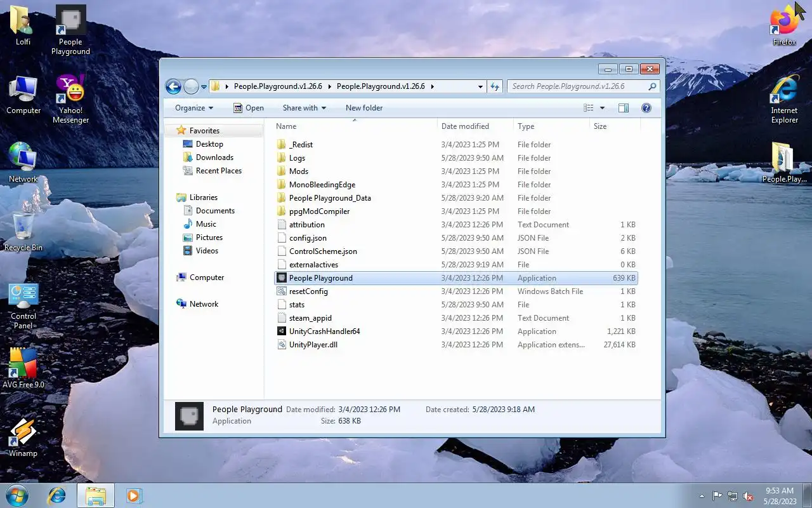812x508 pixels.
Task: Click the search magnifier icon
Action: 652,86
